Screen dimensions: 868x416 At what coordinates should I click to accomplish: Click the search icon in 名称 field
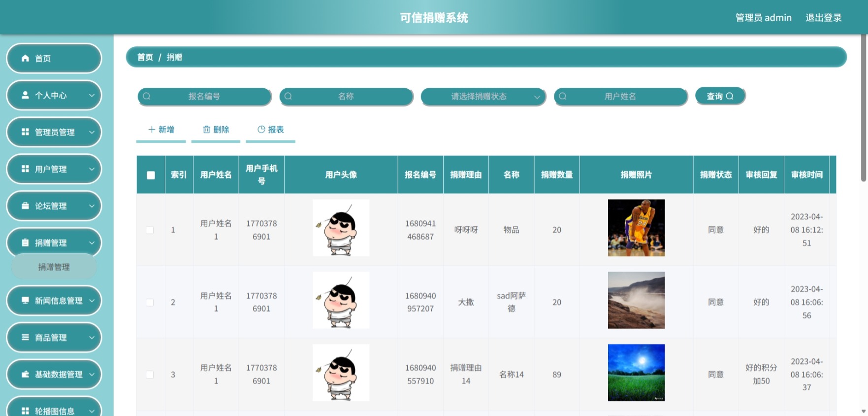pos(289,96)
